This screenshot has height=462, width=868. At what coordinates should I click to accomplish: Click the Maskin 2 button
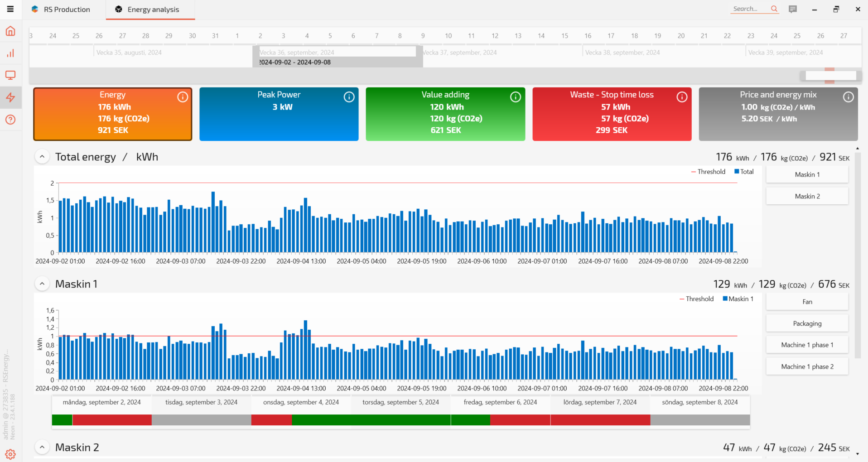(807, 196)
